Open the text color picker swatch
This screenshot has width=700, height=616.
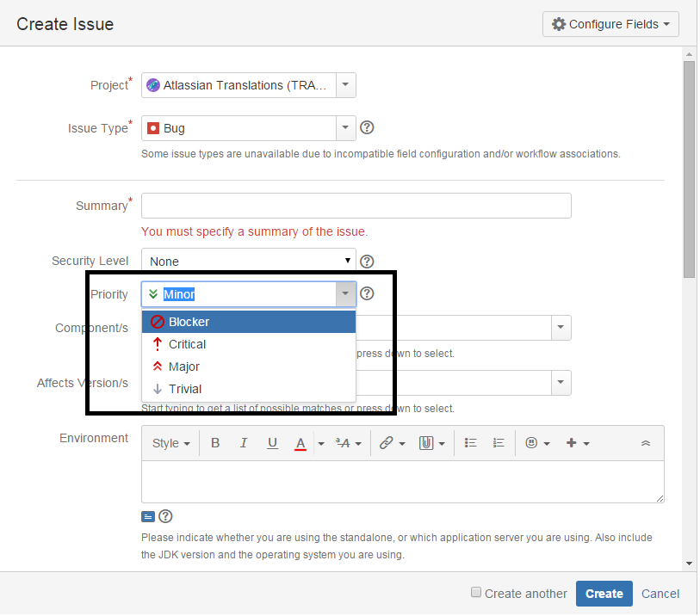point(300,443)
